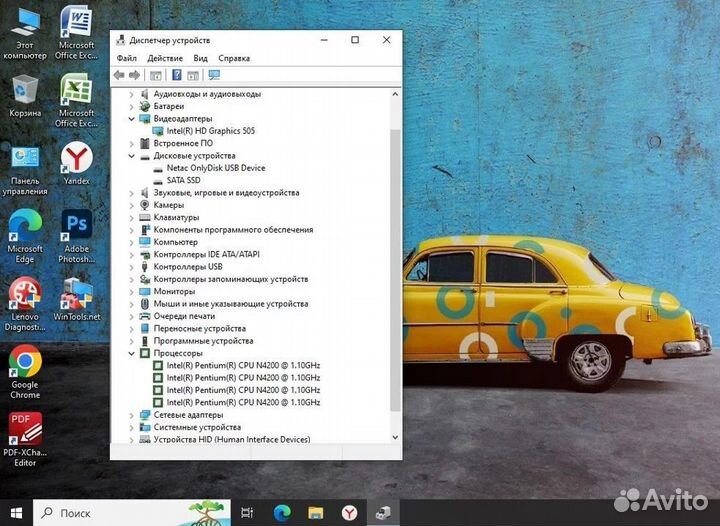This screenshot has width=720, height=526.
Task: Open Yandex browser from the taskbar
Action: pos(349,513)
